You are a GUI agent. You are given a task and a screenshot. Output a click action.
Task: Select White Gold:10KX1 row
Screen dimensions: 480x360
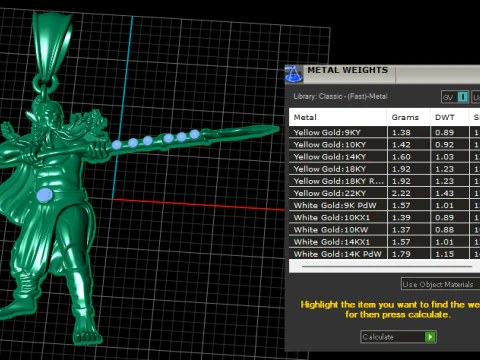[384, 217]
